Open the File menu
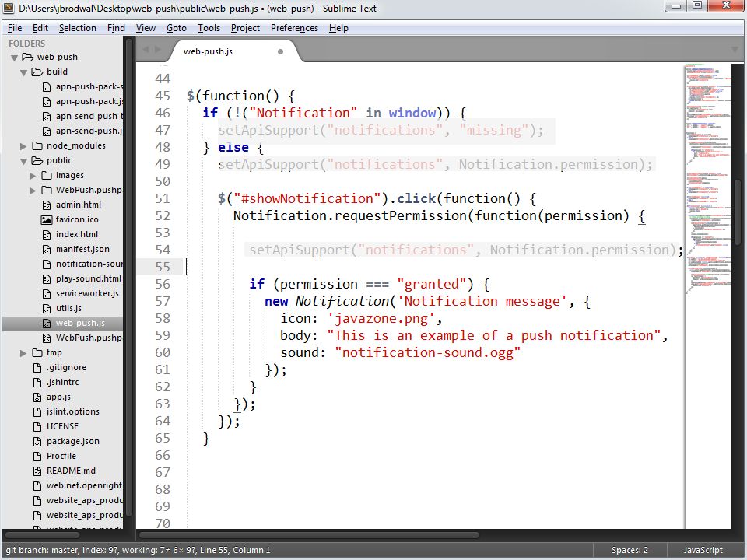The width and height of the screenshot is (747, 560). click(15, 28)
